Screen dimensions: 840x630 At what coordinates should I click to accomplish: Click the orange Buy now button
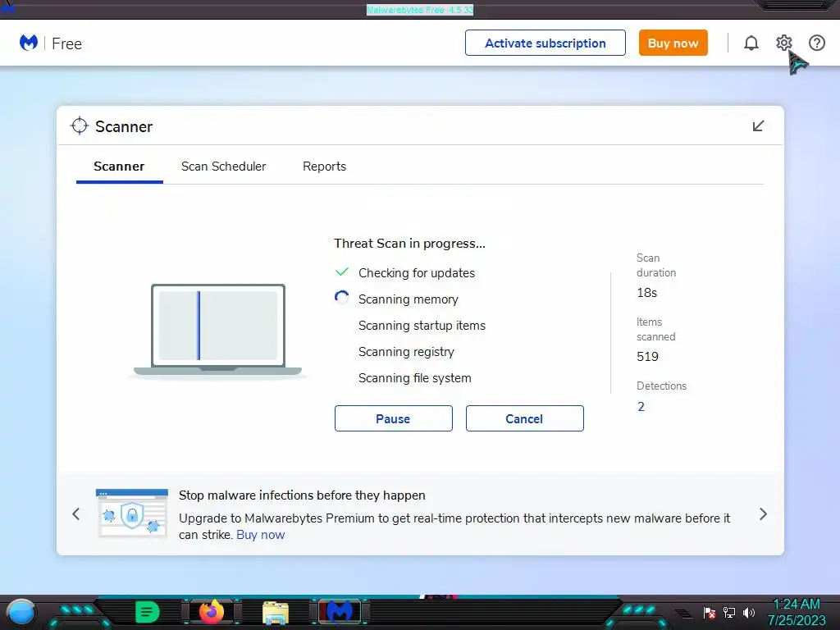(x=673, y=43)
